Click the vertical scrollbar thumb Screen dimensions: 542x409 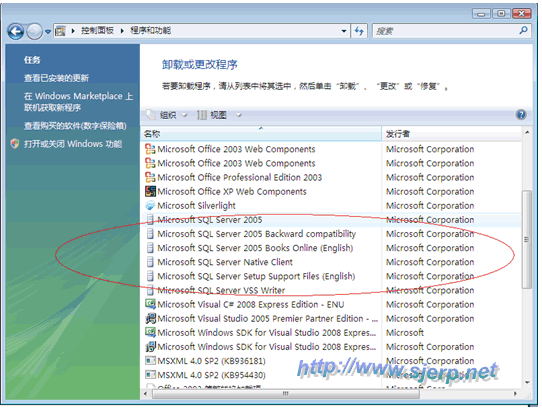click(527, 239)
